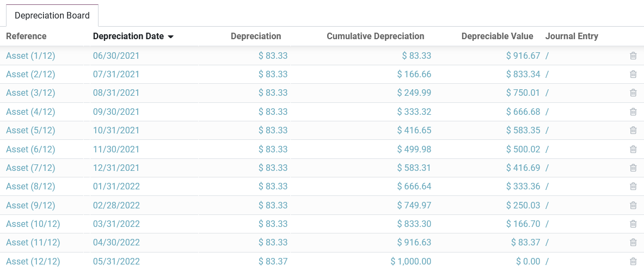Sort table by Depreciable Value header
Screen dimensions: 644x277
[x=497, y=36]
